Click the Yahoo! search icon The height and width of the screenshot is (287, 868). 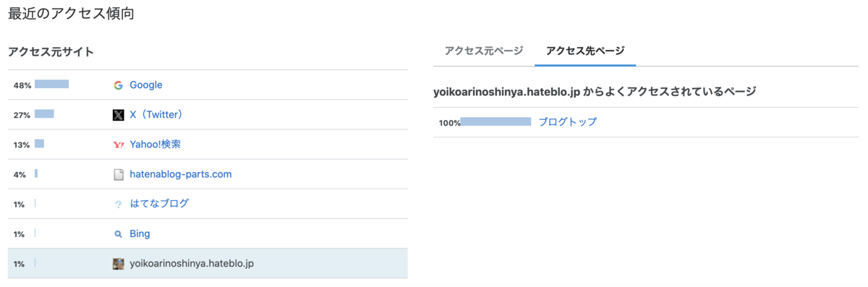(x=118, y=145)
